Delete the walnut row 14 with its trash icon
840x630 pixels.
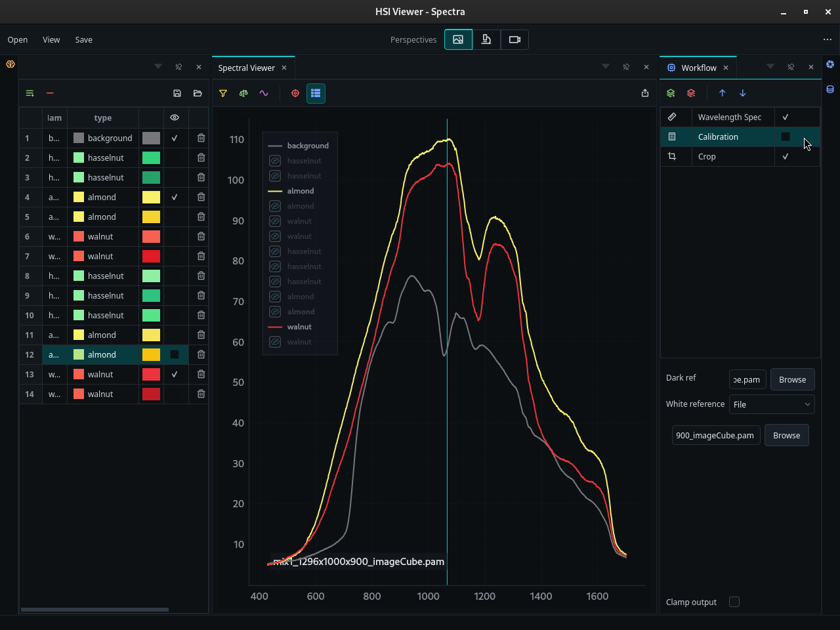[x=201, y=394]
